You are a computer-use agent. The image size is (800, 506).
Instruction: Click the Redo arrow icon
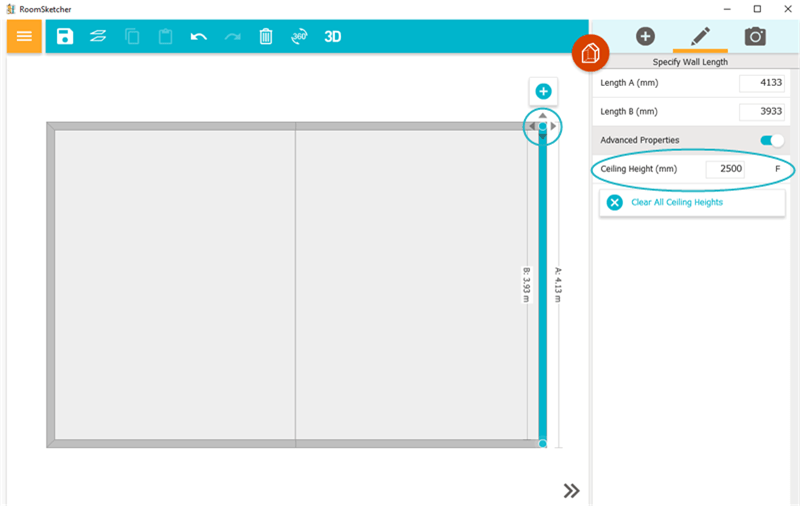pos(232,36)
